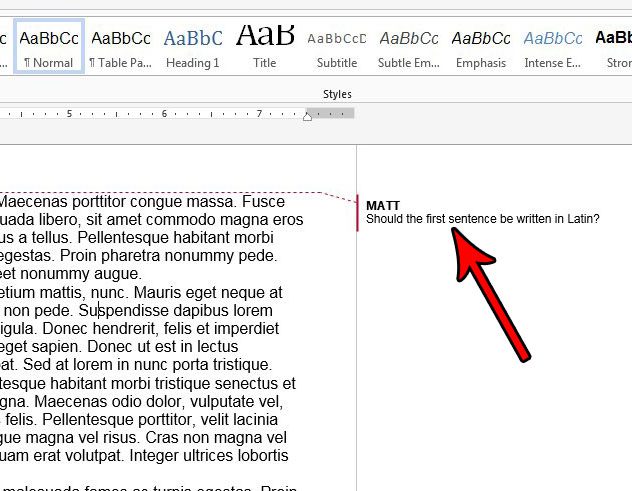Apply the Normal style
Image resolution: width=632 pixels, height=491 pixels.
point(49,46)
